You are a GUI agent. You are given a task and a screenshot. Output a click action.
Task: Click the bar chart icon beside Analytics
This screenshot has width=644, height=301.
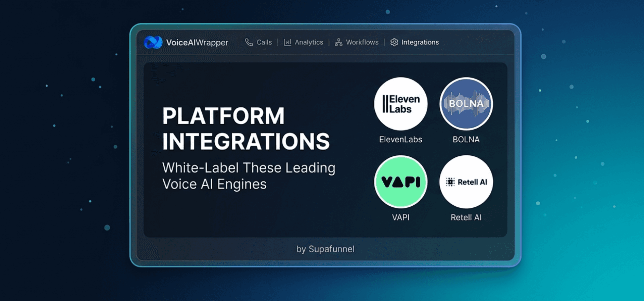[287, 42]
